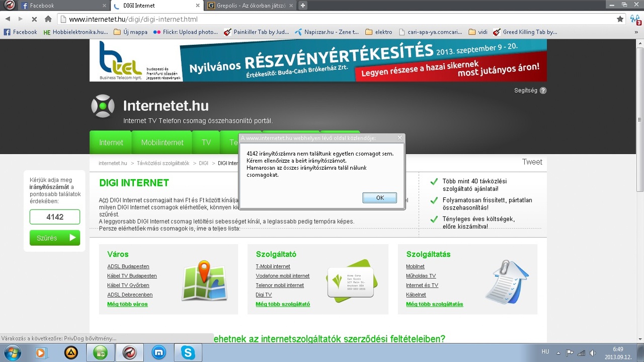Click the T-Mobil internet link
The image size is (644, 362).
tap(273, 266)
